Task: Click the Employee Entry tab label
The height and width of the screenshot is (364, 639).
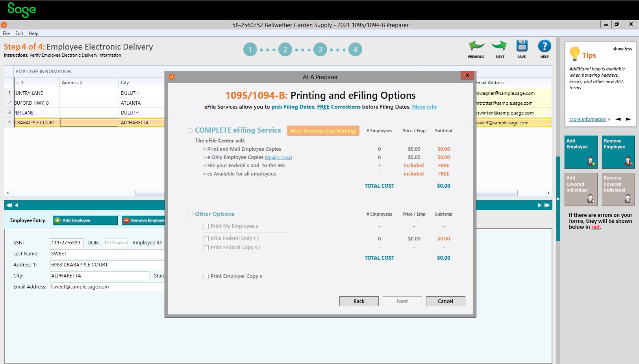Action: tap(28, 220)
